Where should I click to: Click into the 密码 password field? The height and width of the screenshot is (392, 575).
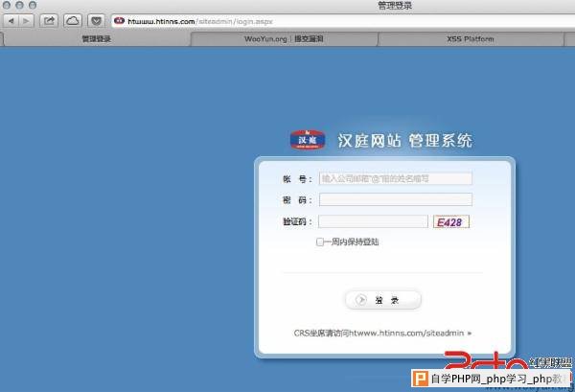coord(395,199)
